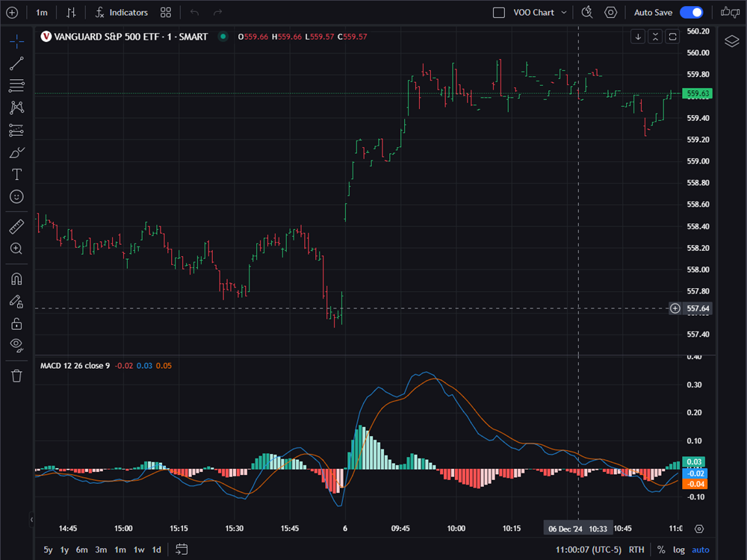The width and height of the screenshot is (747, 560).
Task: Open indicator templates grid
Action: tap(166, 13)
